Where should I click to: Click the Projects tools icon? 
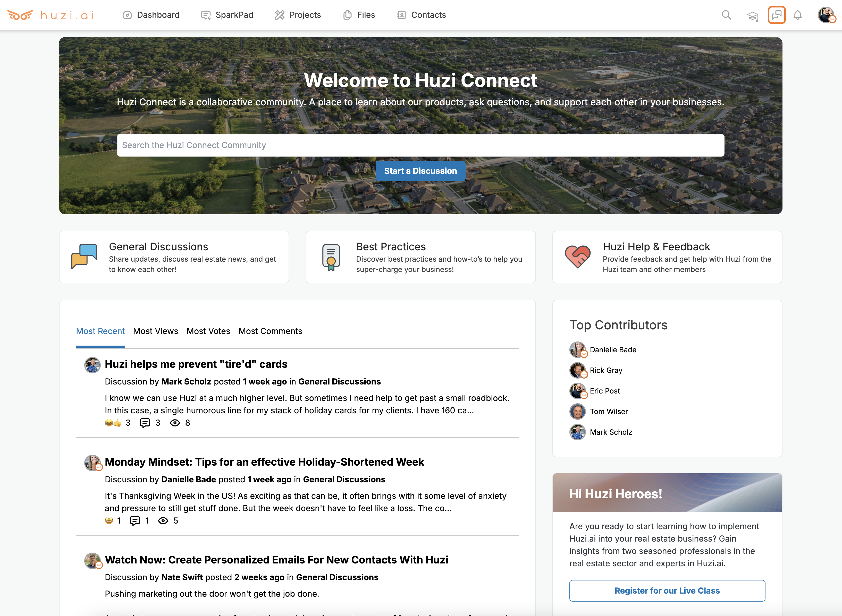(280, 15)
